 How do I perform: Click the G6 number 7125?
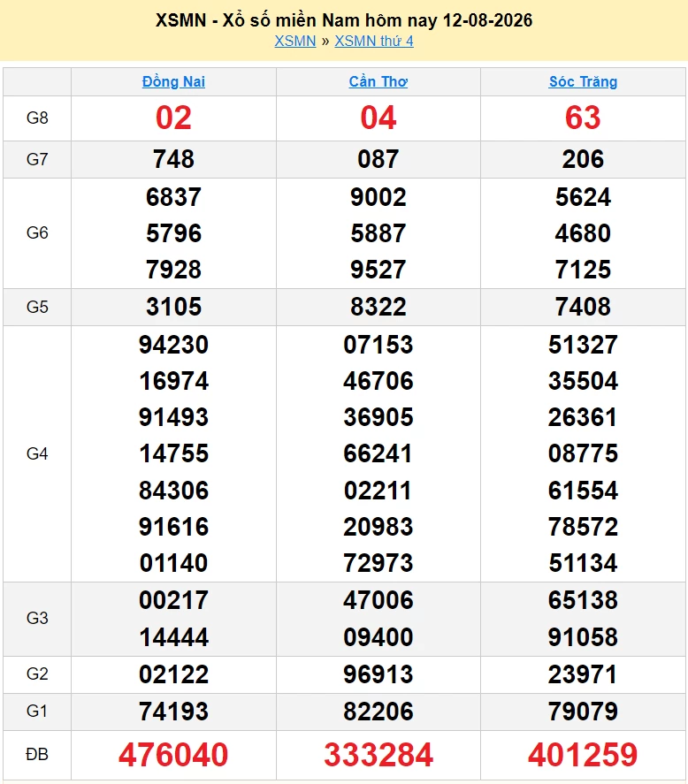pos(583,270)
